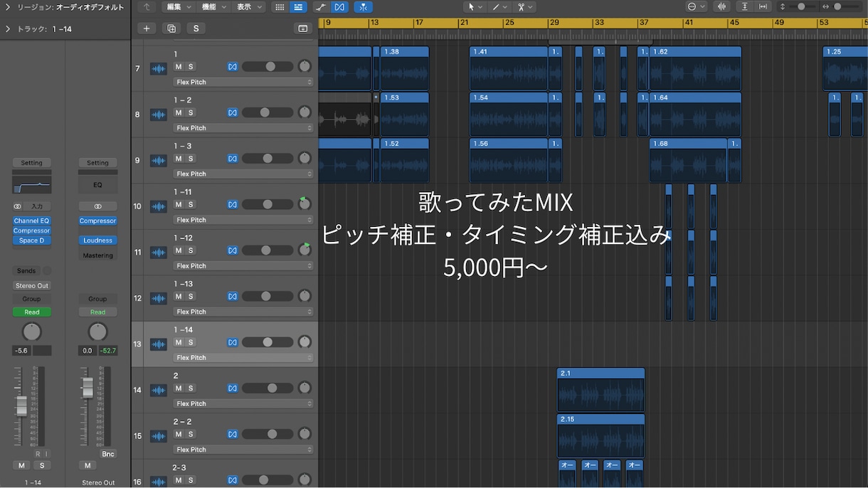Mute track 13 named 1-14
The image size is (868, 488).
(x=179, y=342)
